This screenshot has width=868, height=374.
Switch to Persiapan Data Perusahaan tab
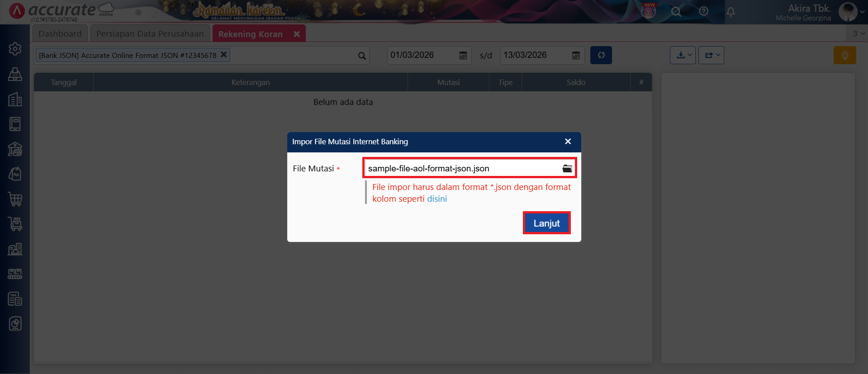150,34
